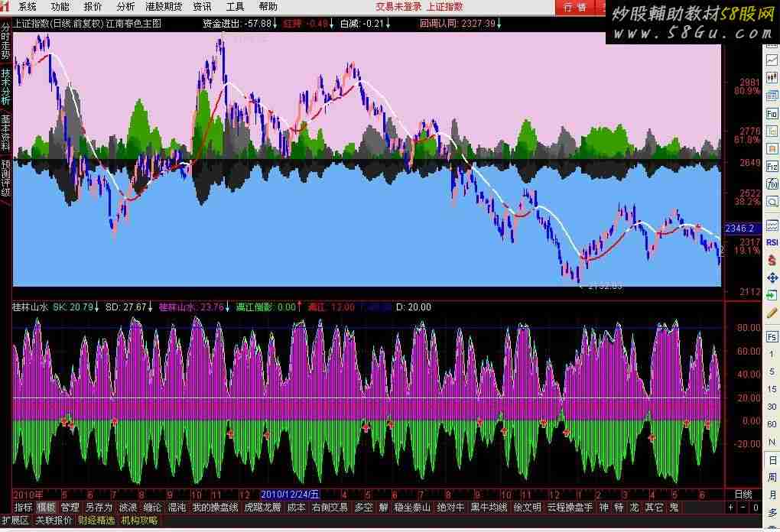Open the trend line chart icon
The height and width of the screenshot is (532, 780).
(x=772, y=60)
